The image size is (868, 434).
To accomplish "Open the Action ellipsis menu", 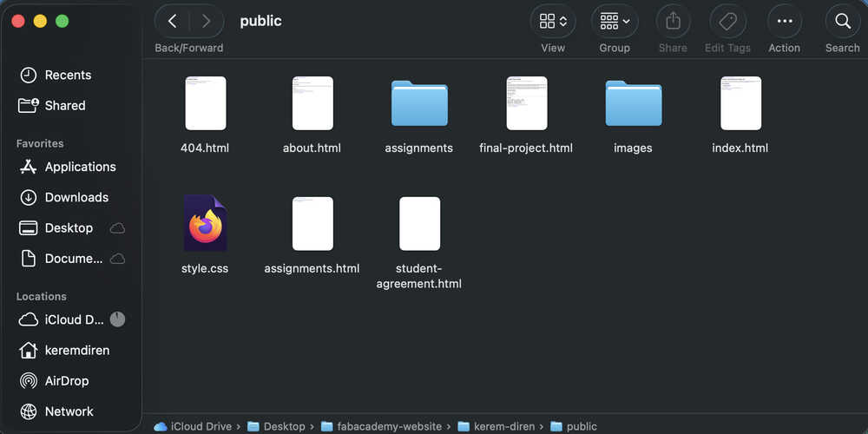I will (x=785, y=21).
